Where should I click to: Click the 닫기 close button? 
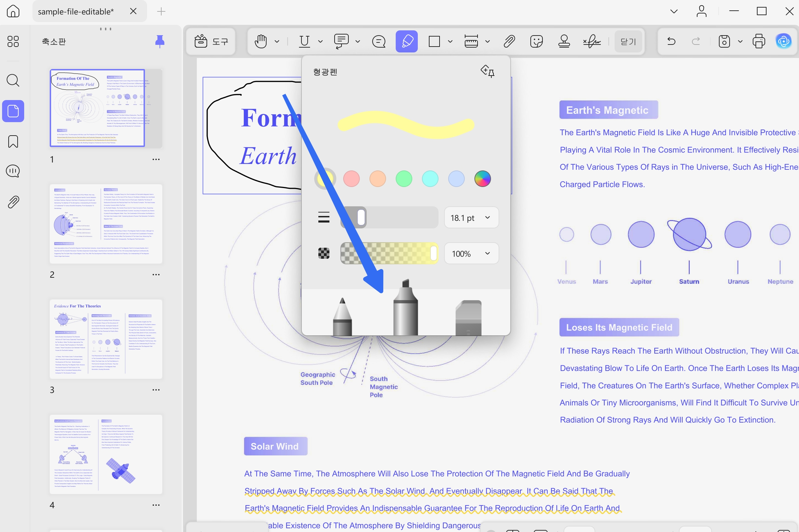pyautogui.click(x=628, y=41)
